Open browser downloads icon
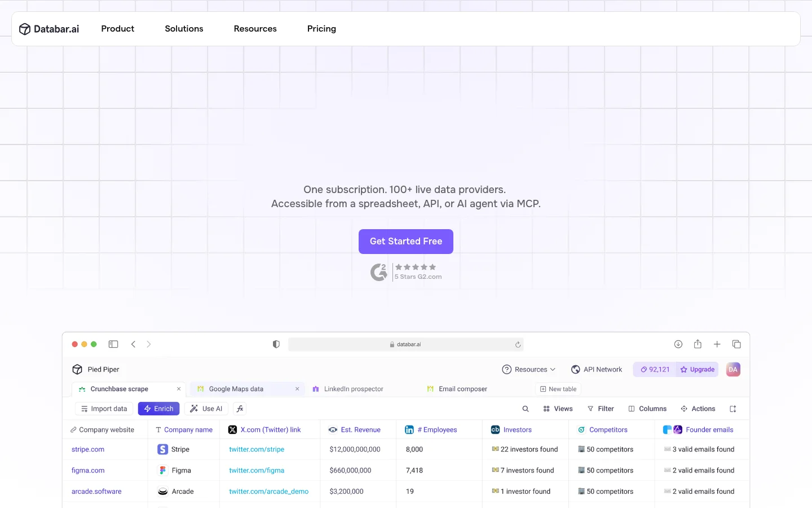812x508 pixels. pyautogui.click(x=678, y=344)
